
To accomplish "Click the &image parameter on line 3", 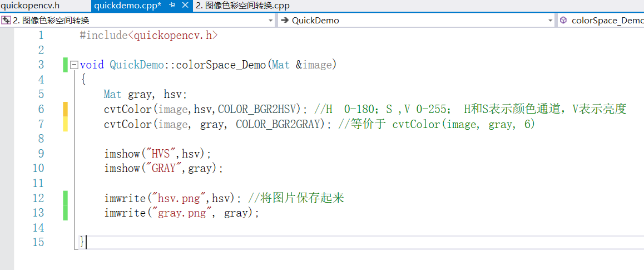I will 313,65.
